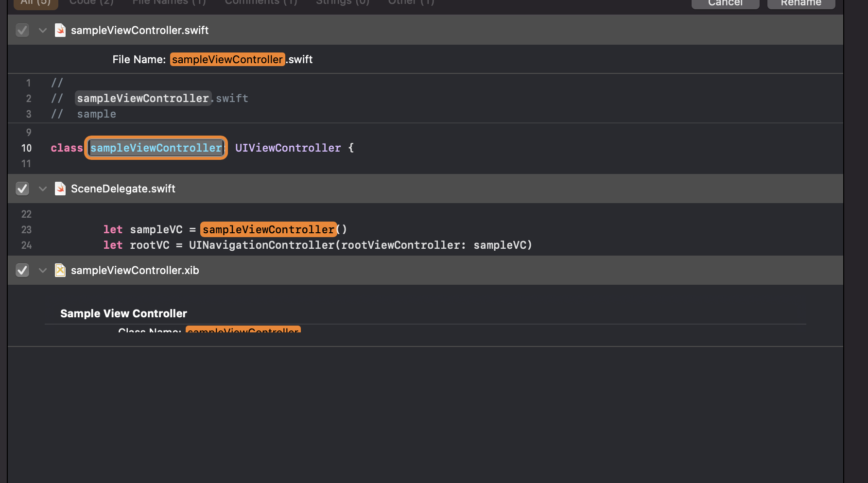
Task: Confirm by clicking the Rename button
Action: 801,2
